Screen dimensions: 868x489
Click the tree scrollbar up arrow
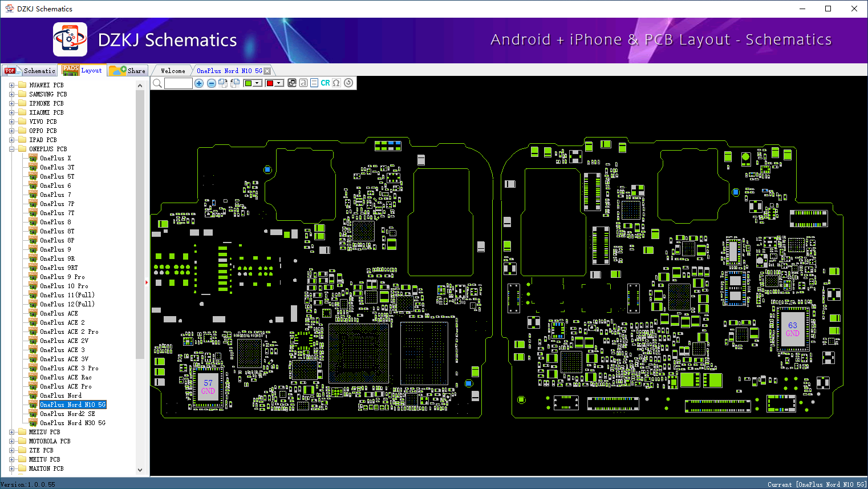140,86
